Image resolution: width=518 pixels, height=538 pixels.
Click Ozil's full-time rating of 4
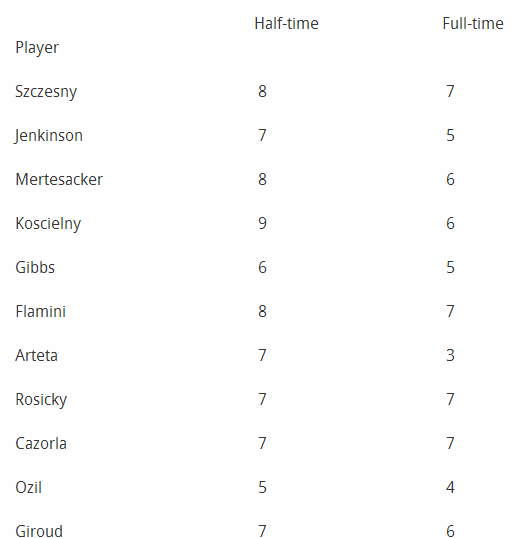(450, 487)
